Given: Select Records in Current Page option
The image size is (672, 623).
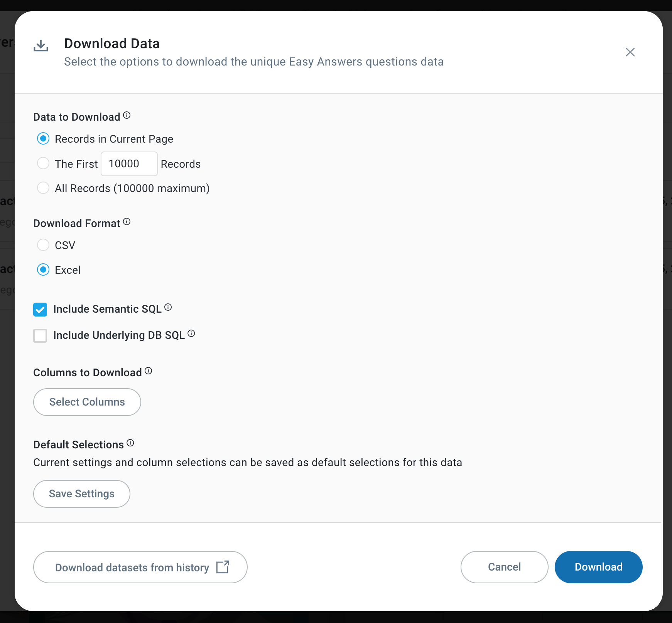Looking at the screenshot, I should point(43,139).
